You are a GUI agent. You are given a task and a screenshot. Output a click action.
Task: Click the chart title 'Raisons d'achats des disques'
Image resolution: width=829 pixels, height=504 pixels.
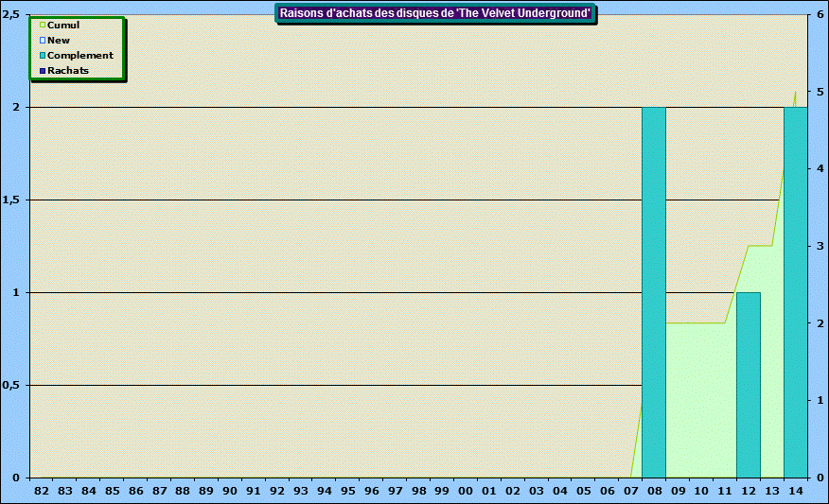click(x=435, y=13)
